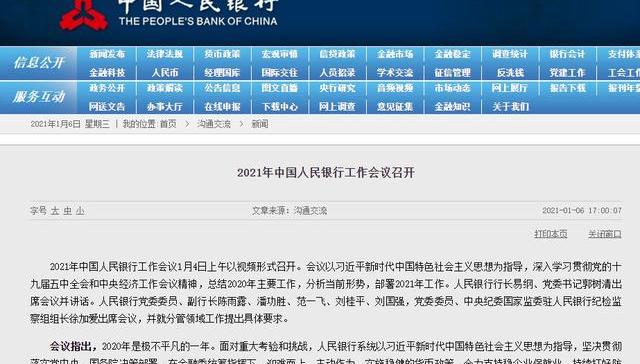Viewport: 640px width, 364px height.
Task: Open 网上展厅 navigation item
Action: pyautogui.click(x=510, y=88)
